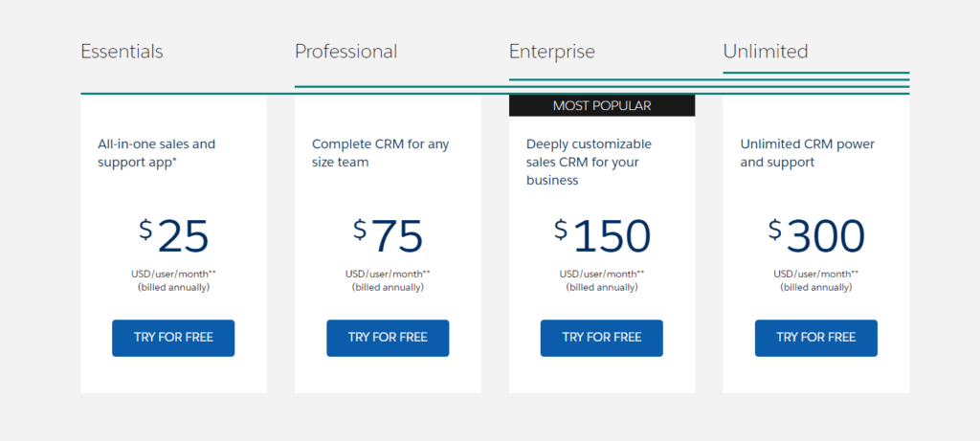The width and height of the screenshot is (980, 441).
Task: Select the Professional plan heading
Action: pos(345,52)
